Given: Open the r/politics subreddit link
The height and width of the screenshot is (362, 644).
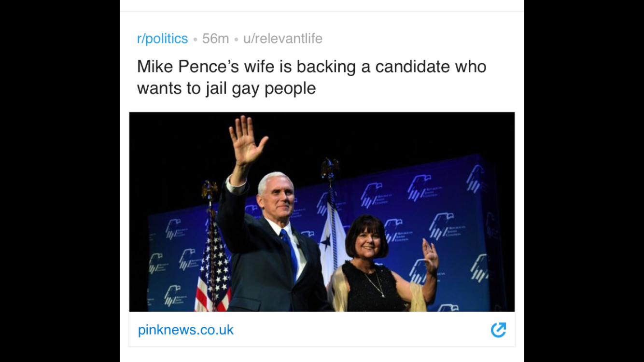Looking at the screenshot, I should point(162,39).
